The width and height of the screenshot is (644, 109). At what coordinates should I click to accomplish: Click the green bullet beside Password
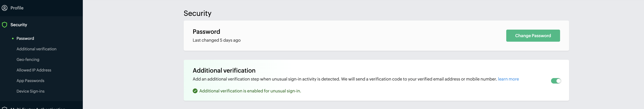[13, 39]
